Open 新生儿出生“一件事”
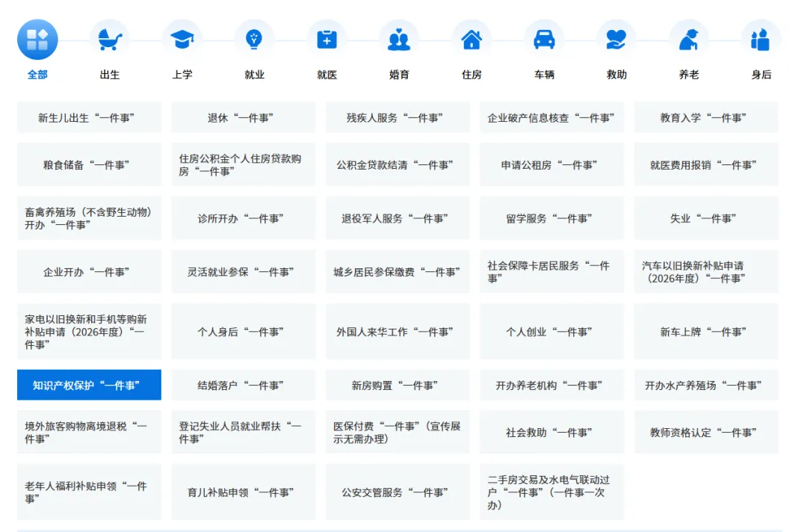Viewport: 807px width, 532px height. click(89, 117)
